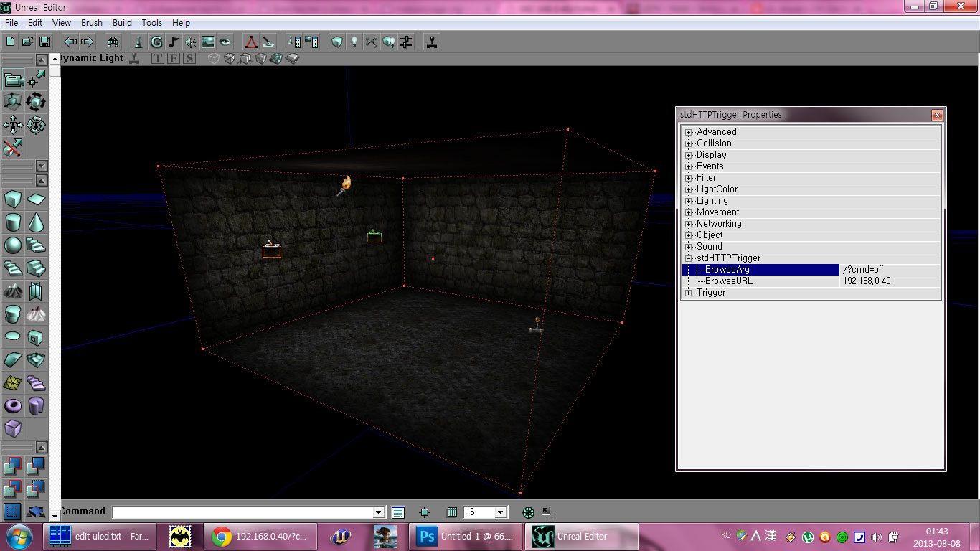The width and height of the screenshot is (980, 551).
Task: Select the Cylinder brush builder
Action: tap(13, 222)
